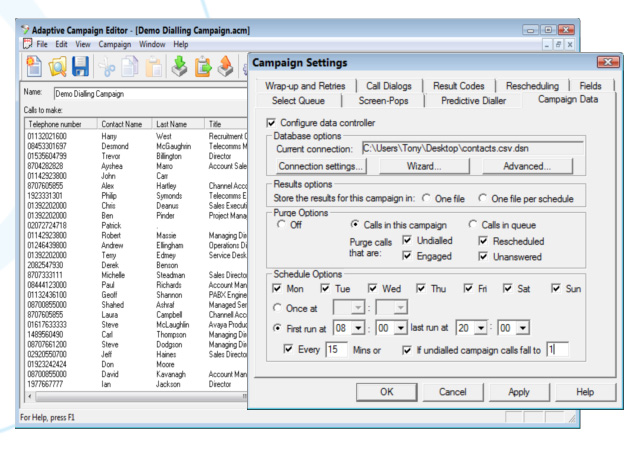Uncheck the Configure data controller checkbox

coord(273,121)
